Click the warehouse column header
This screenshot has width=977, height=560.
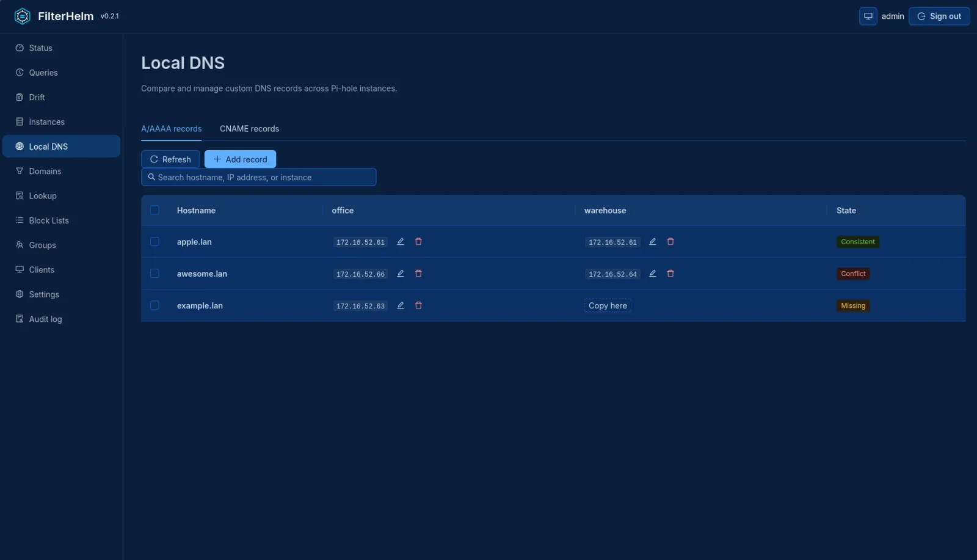click(x=605, y=211)
